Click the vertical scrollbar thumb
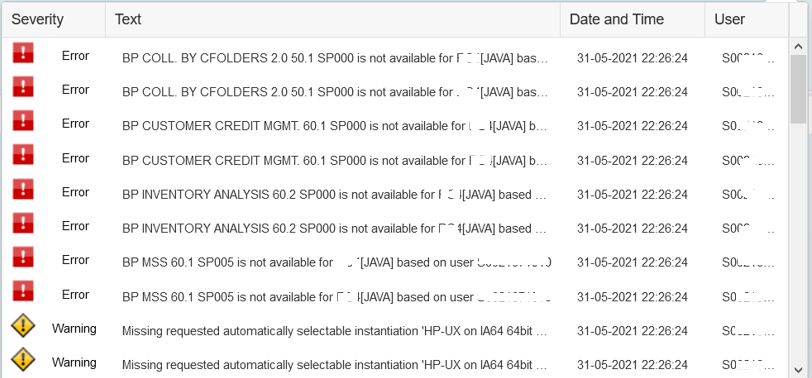The height and width of the screenshot is (378, 812). pos(798,89)
